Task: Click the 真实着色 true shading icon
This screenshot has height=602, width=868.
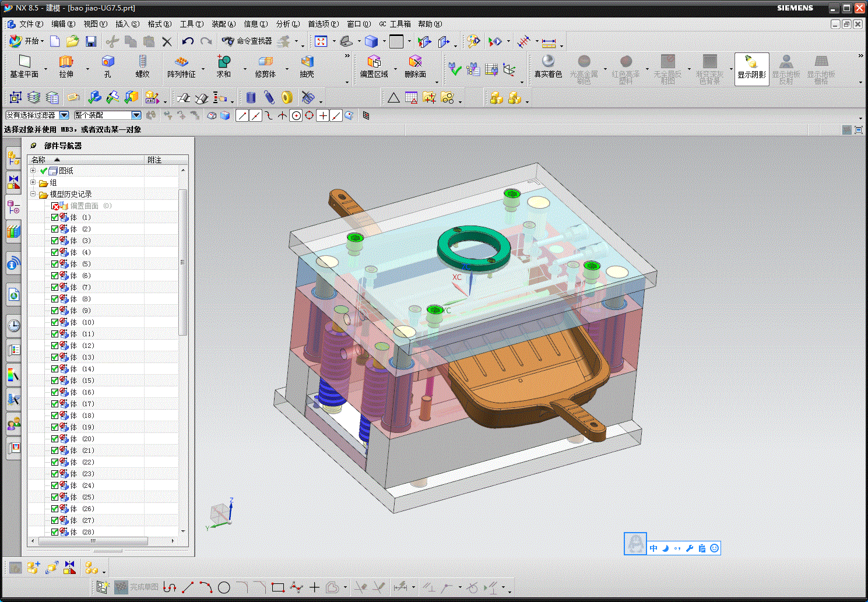Action: (548, 67)
